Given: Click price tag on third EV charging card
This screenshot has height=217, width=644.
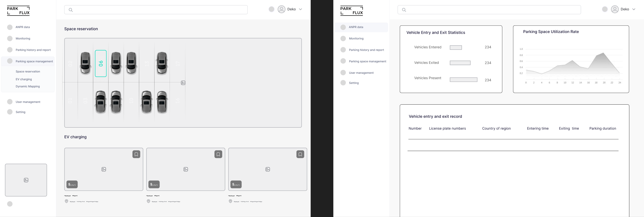Looking at the screenshot, I should pos(236,184).
